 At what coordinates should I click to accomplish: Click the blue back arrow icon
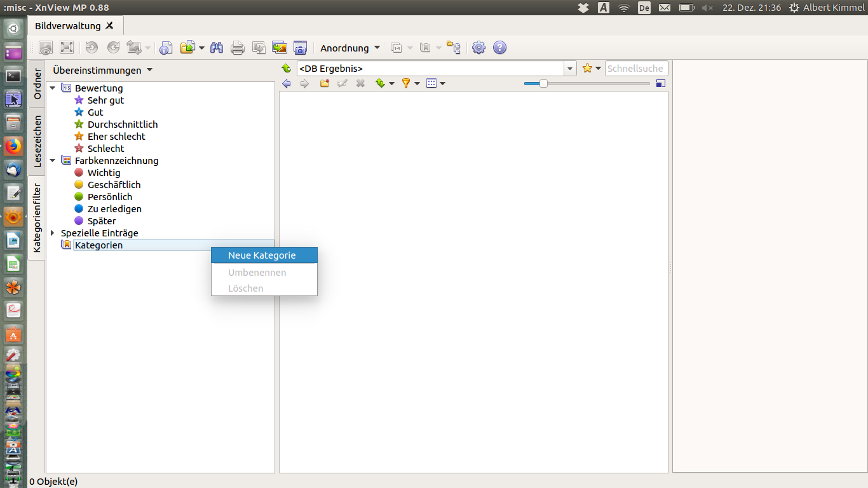287,83
